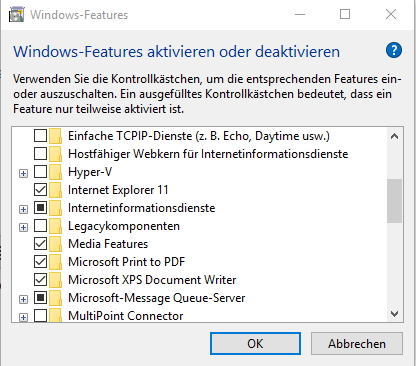416x366 pixels.
Task: Enable Einfache TCPIP-Dienste checkbox
Action: click(40, 136)
